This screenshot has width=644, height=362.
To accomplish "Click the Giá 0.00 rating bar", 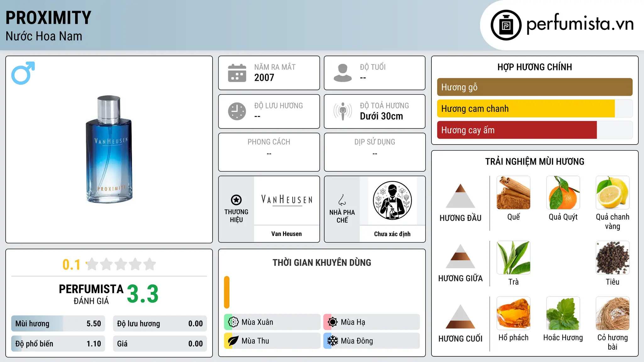I will pyautogui.click(x=160, y=343).
